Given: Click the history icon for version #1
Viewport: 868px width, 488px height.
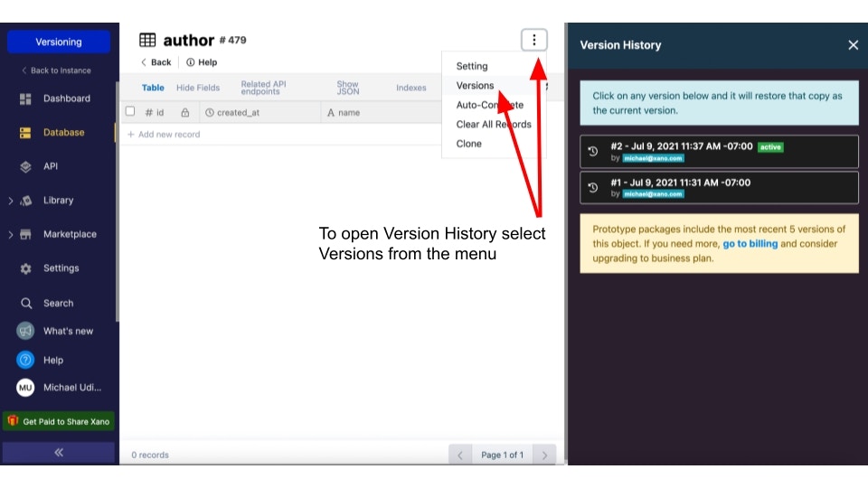Looking at the screenshot, I should click(x=593, y=188).
